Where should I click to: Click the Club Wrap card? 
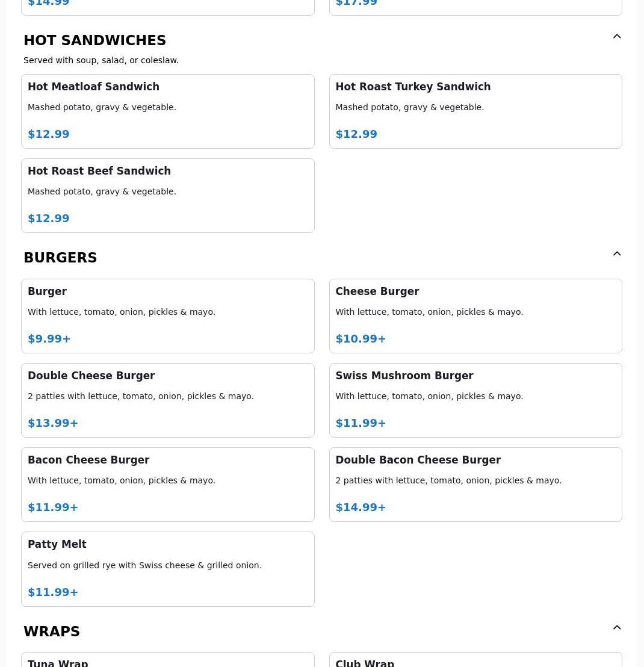coord(475,660)
